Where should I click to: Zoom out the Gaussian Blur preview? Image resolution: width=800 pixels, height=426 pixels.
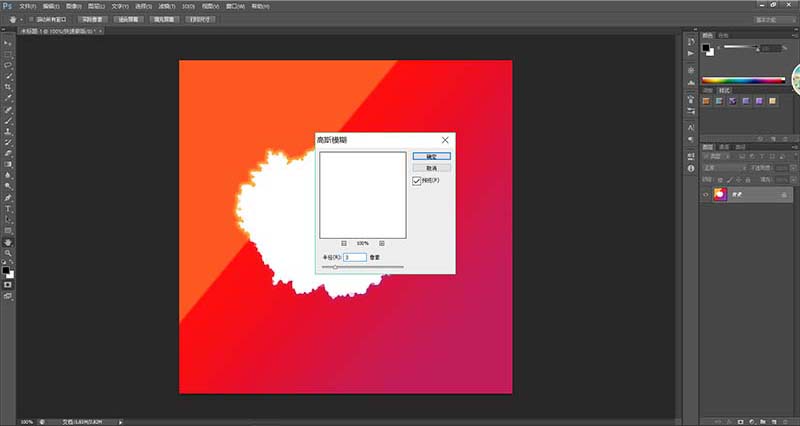pyautogui.click(x=343, y=243)
